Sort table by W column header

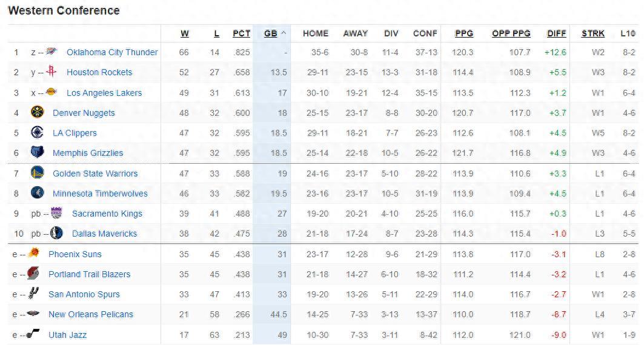tap(184, 33)
